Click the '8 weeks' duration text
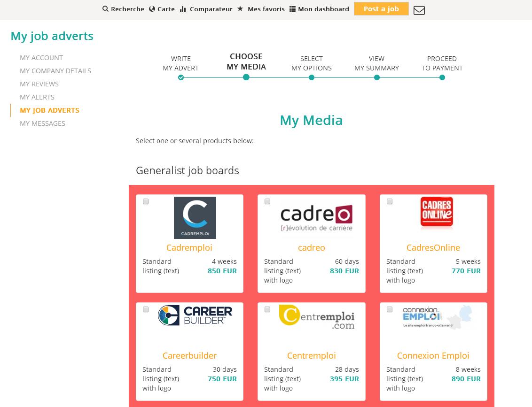Viewport: 532px width, 407px height. pos(468,369)
